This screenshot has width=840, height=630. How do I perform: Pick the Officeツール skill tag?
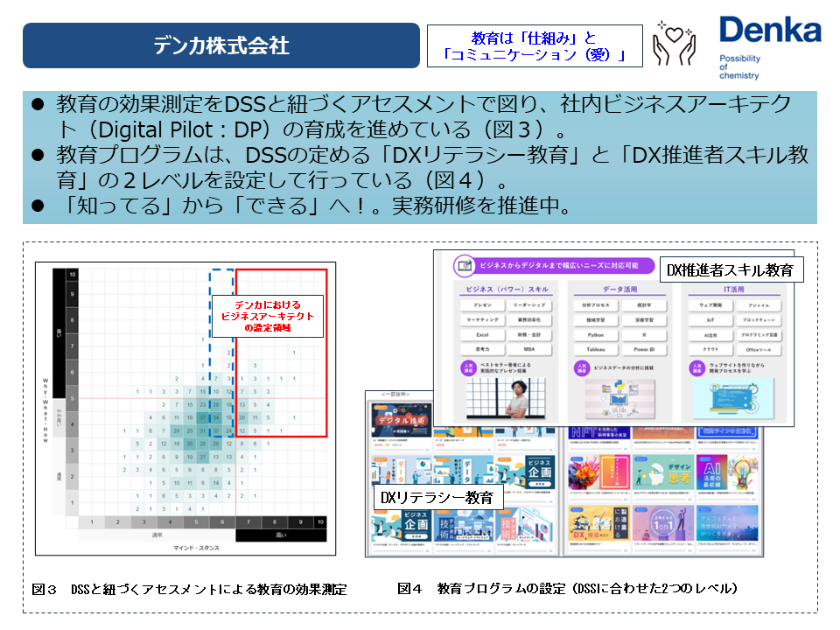tap(759, 349)
